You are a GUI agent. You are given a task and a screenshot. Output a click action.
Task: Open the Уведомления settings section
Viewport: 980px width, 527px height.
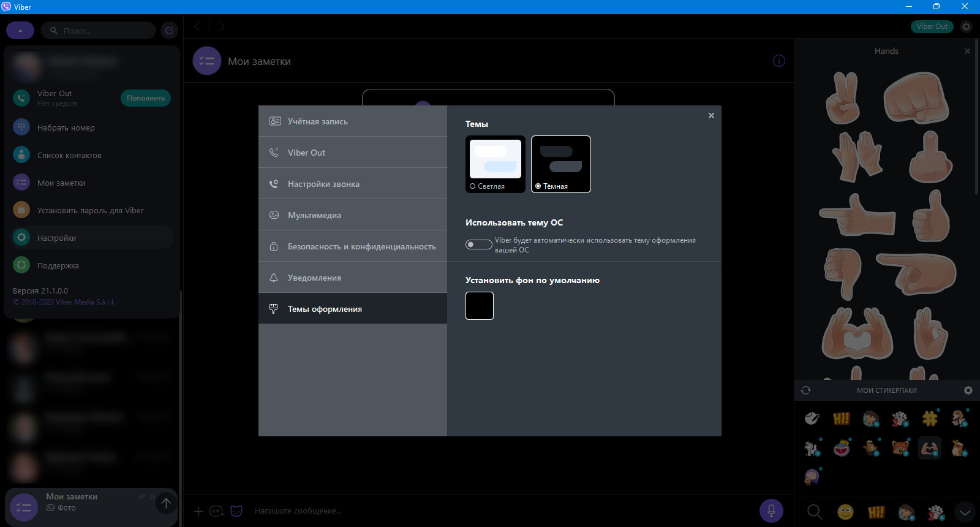tap(353, 278)
